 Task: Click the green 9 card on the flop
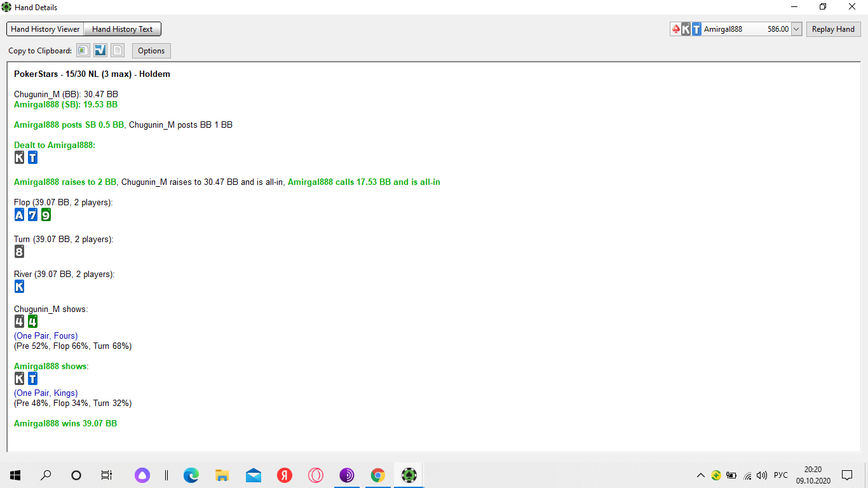point(46,215)
